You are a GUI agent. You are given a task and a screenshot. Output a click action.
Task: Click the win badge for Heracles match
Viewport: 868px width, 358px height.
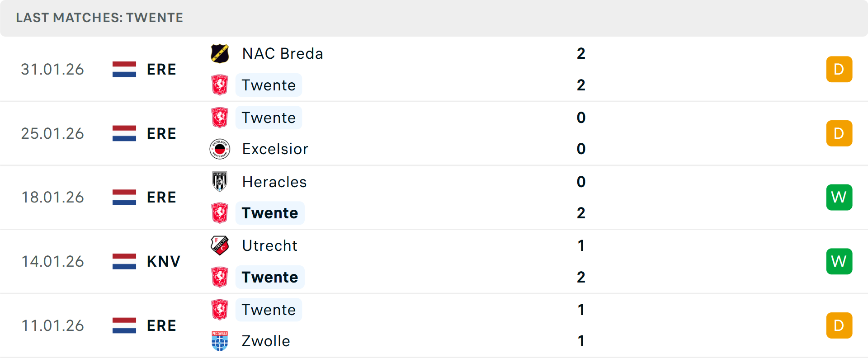click(x=839, y=197)
